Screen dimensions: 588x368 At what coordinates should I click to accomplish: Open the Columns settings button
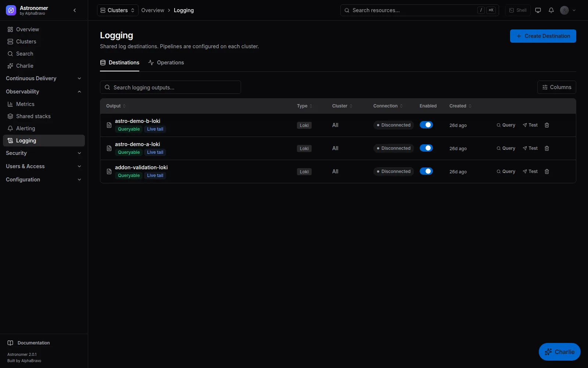[557, 87]
